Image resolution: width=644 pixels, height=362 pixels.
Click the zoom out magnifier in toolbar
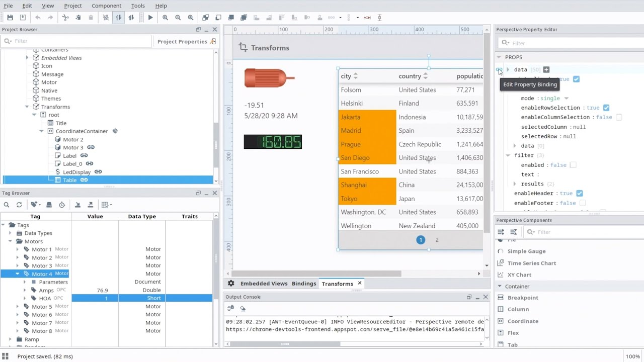(x=178, y=18)
